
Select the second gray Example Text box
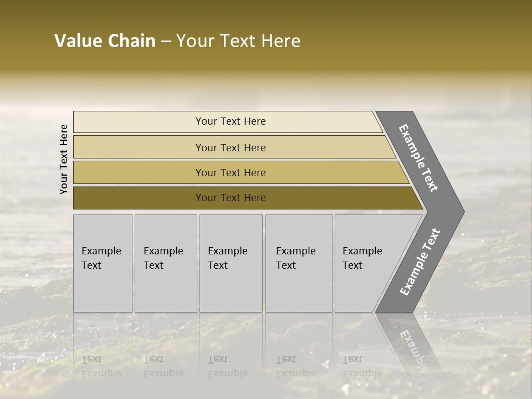click(165, 263)
